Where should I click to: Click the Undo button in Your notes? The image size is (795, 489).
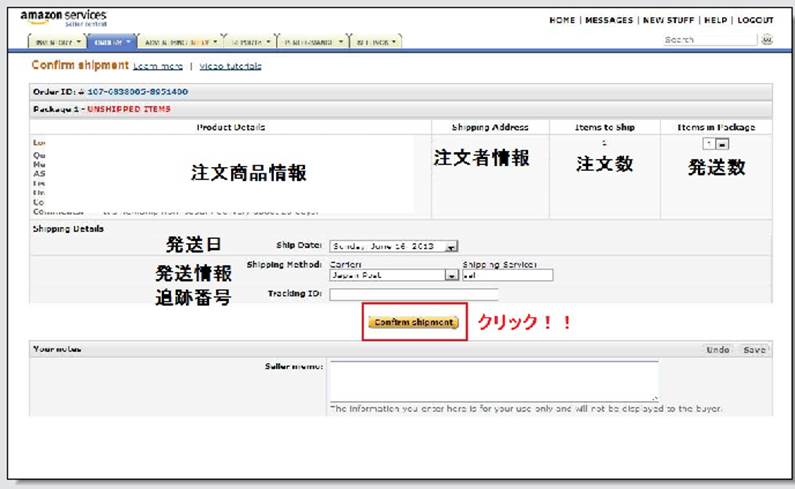(x=717, y=350)
